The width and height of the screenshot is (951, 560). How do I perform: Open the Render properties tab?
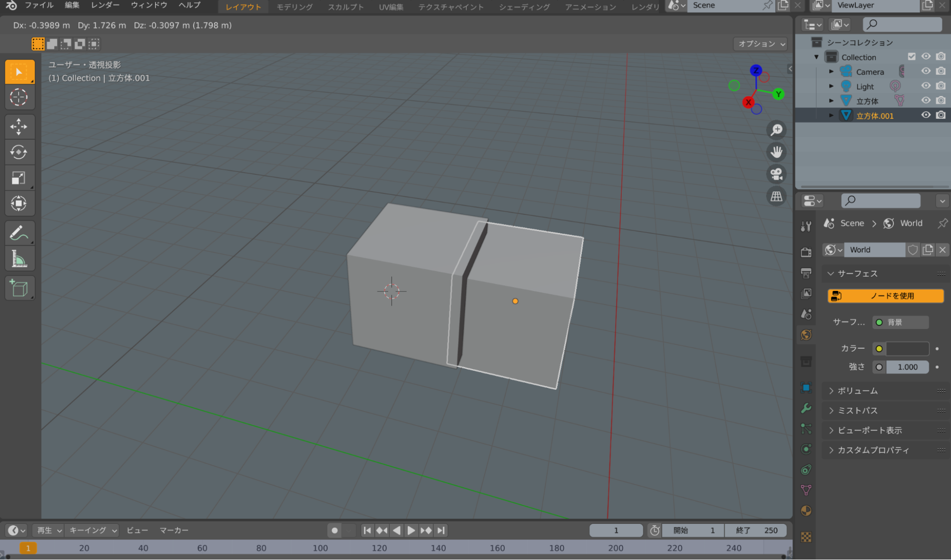tap(806, 252)
